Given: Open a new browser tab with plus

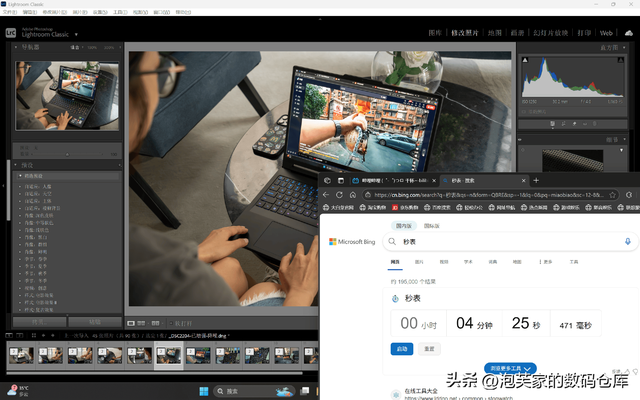Looking at the screenshot, I should tap(536, 180).
